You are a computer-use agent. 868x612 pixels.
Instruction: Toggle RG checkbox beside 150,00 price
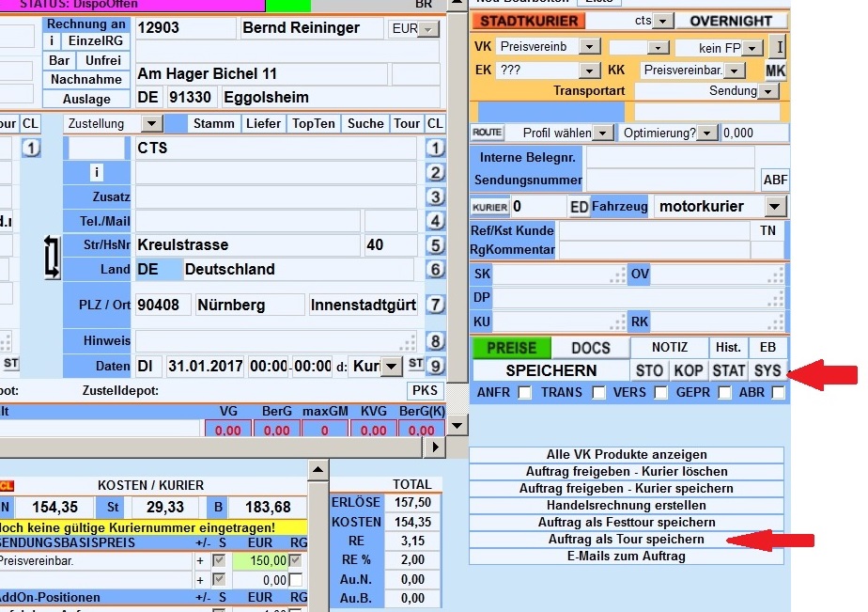point(296,560)
